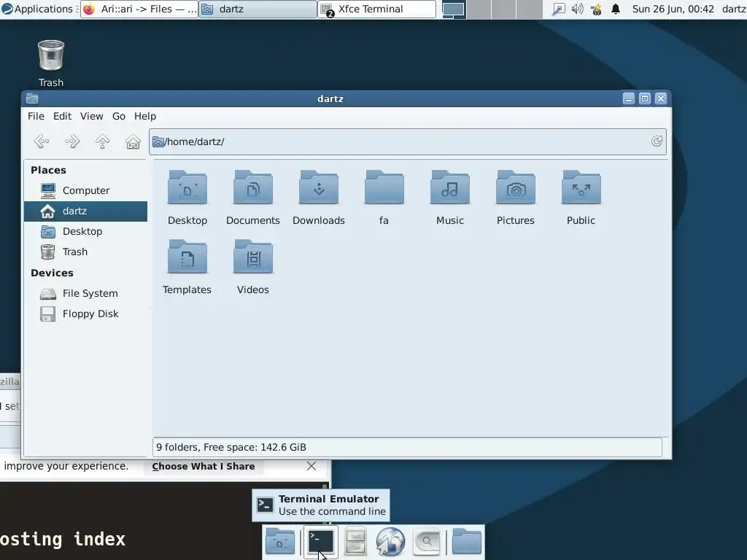Click the '9 folders, Free space' status bar

click(x=407, y=447)
